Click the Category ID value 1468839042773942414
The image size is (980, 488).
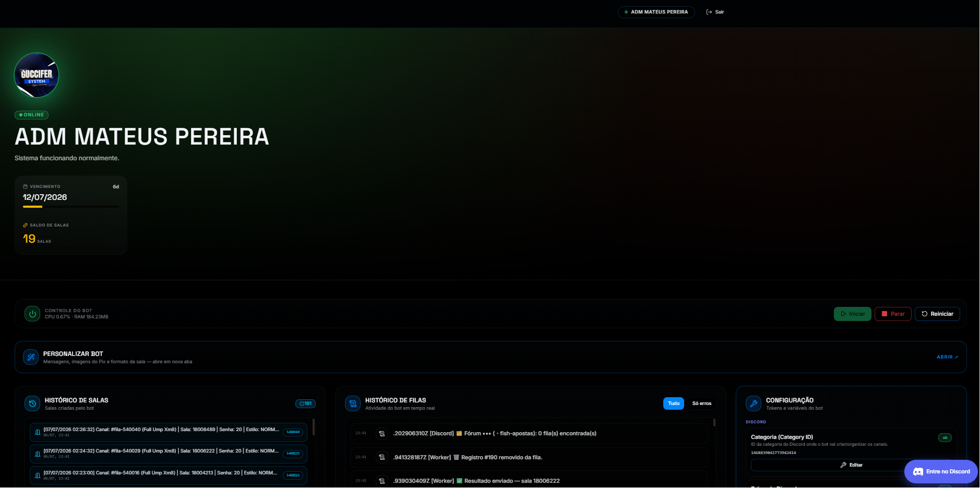(x=773, y=453)
